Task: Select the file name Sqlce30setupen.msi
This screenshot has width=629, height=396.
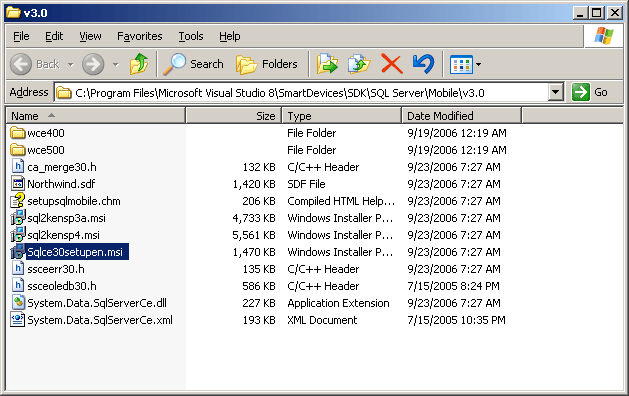Action: point(75,252)
